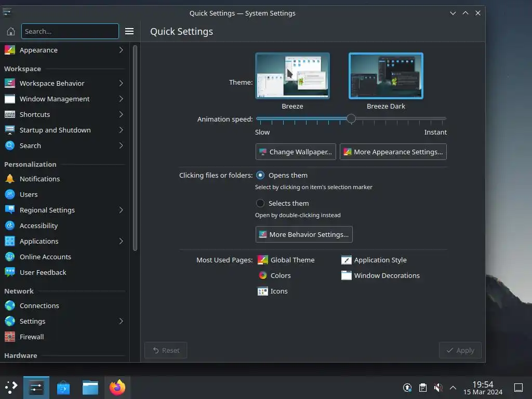Click the Connections globe icon
The image size is (532, 399).
click(x=10, y=305)
